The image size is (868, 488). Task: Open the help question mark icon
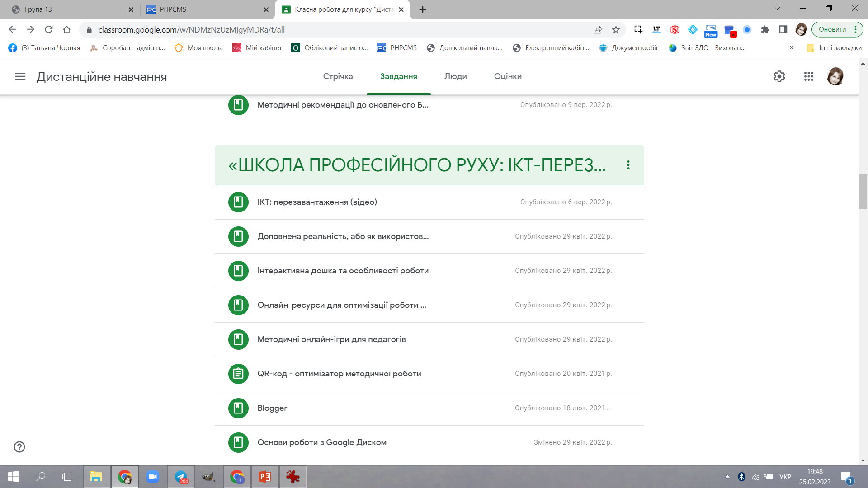[19, 447]
